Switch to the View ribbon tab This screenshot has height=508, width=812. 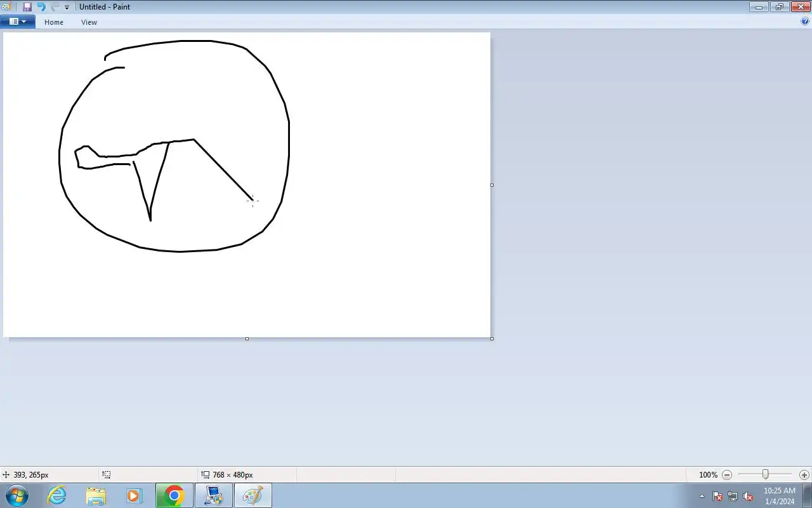[89, 22]
